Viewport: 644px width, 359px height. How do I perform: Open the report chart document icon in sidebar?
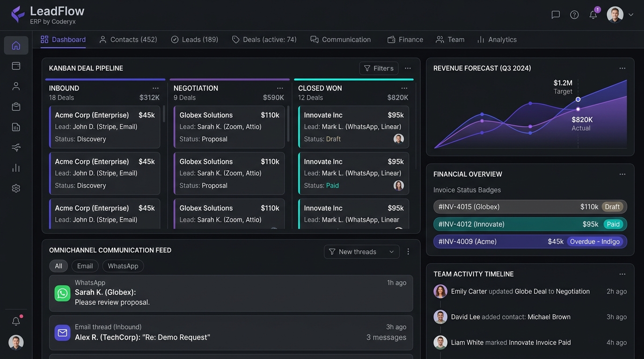[16, 127]
